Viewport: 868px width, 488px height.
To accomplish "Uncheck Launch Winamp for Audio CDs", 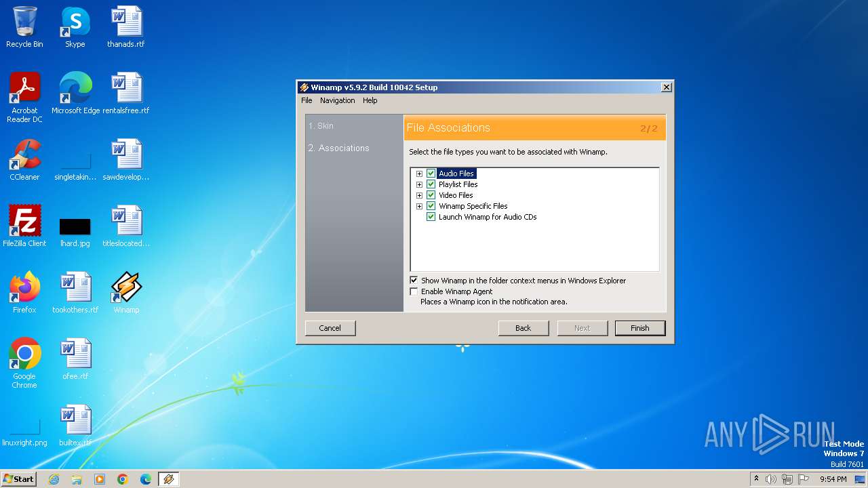I will tap(431, 217).
